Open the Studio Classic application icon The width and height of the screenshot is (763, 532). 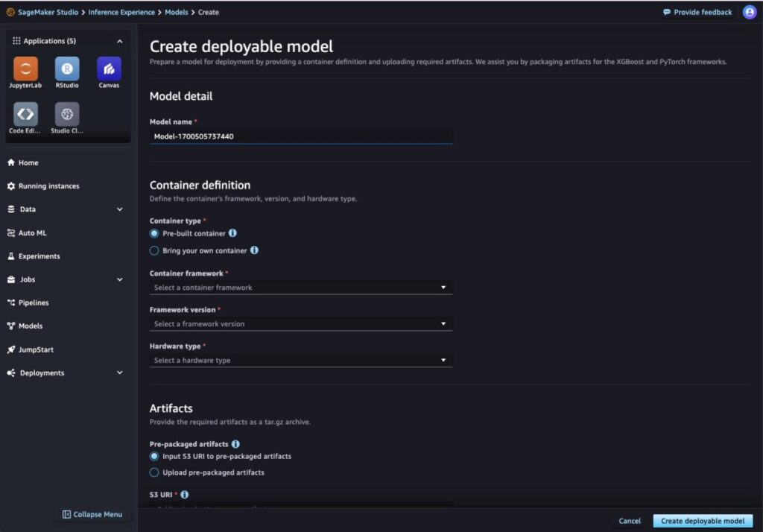click(x=67, y=114)
